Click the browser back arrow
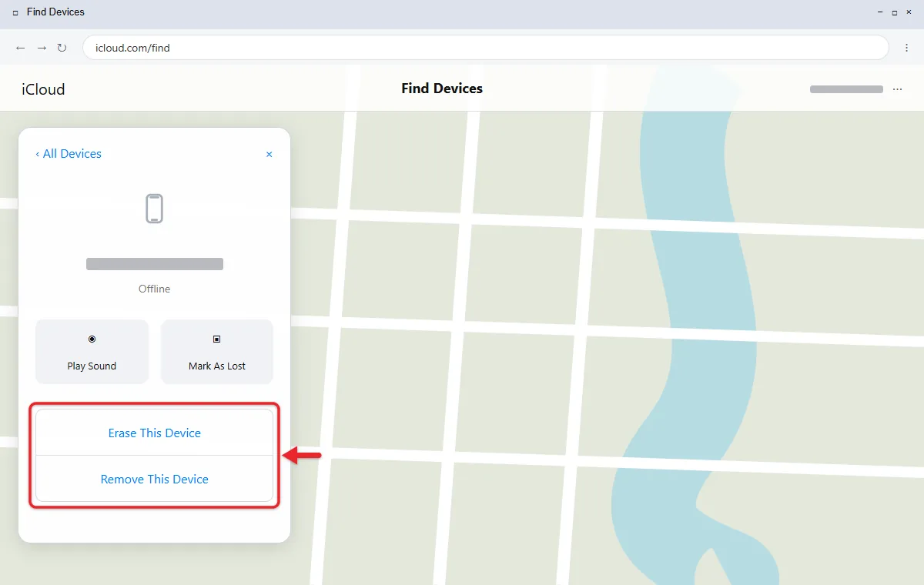The width and height of the screenshot is (924, 585). pos(21,48)
